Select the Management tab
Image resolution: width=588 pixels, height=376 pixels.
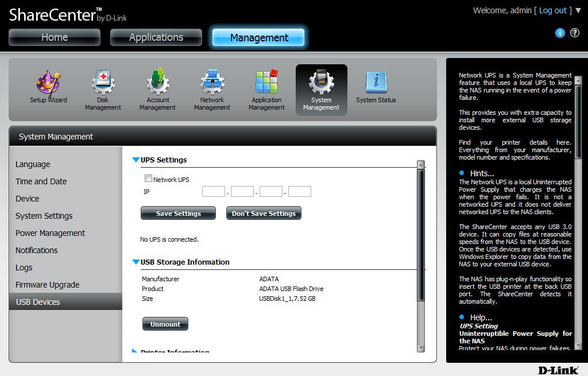[x=259, y=37]
